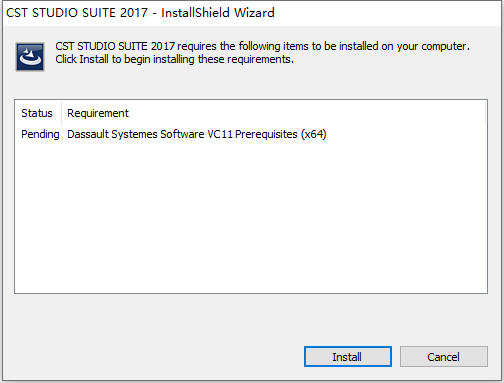Viewport: 504px width, 383px height.
Task: Click the word Dassault in the list row
Action: tap(88, 134)
